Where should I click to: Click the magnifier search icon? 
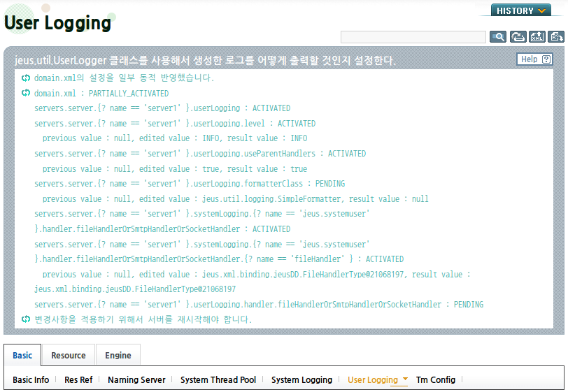(x=498, y=36)
